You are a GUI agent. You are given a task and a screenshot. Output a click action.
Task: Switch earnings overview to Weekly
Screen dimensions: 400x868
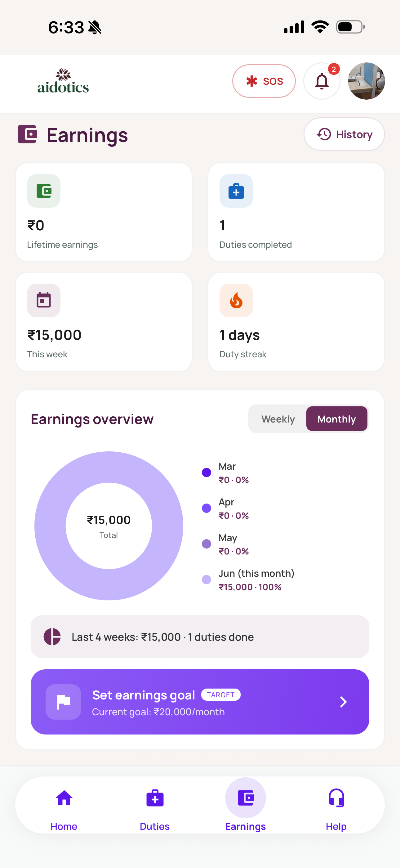pyautogui.click(x=278, y=419)
